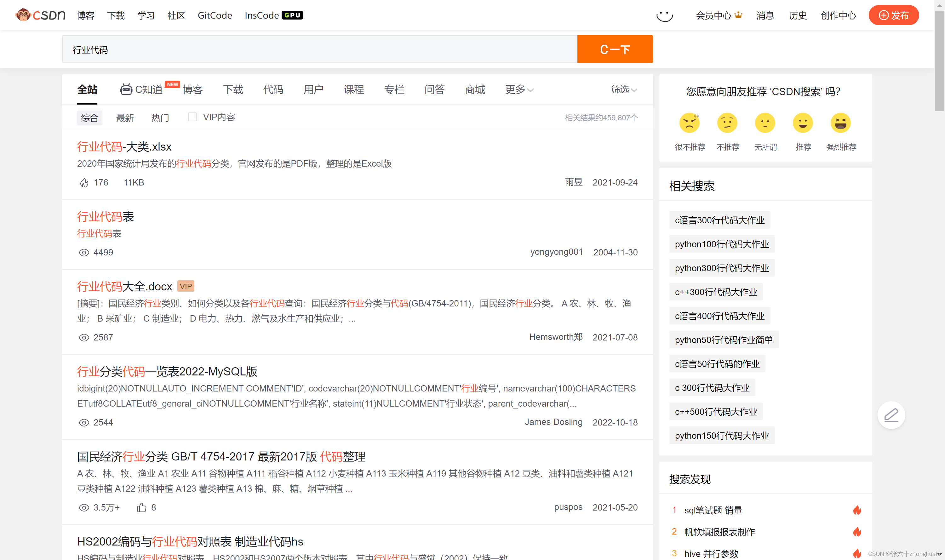The image size is (945, 560).
Task: Select the angry 很不推荐 emoji
Action: (689, 123)
